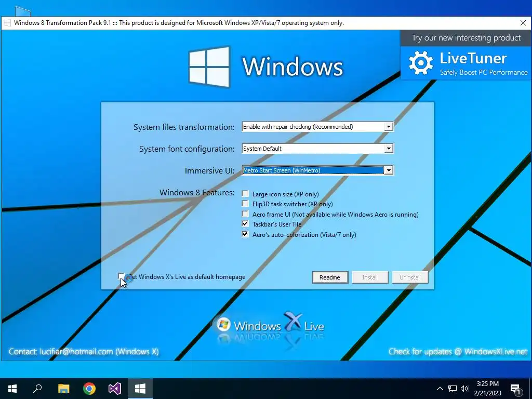Viewport: 532px width, 399px height.
Task: Check Set Windows X's Live as homepage
Action: (x=122, y=276)
